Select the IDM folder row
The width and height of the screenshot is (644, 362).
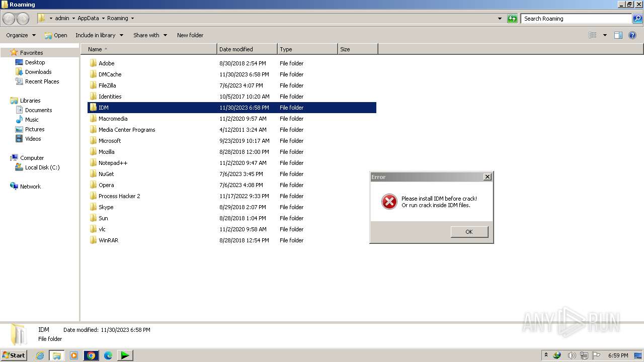231,108
